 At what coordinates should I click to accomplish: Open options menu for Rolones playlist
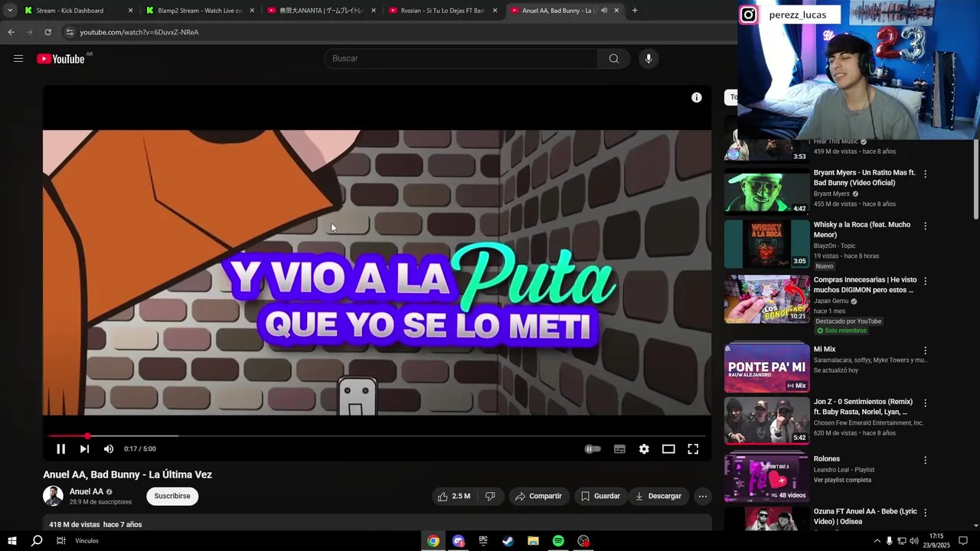(x=925, y=460)
